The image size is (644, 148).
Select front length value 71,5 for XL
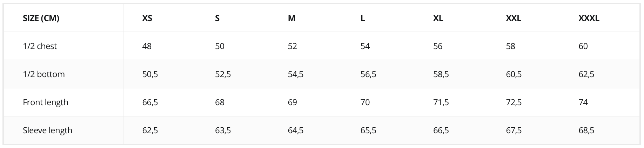point(441,102)
